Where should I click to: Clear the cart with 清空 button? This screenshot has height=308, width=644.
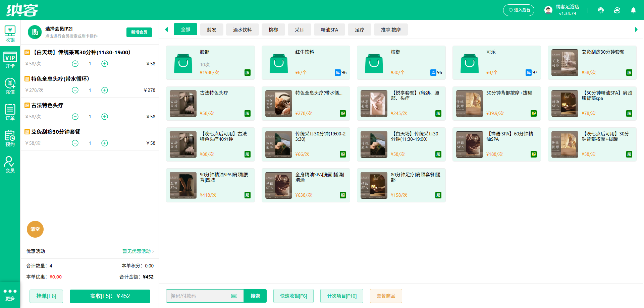click(35, 229)
